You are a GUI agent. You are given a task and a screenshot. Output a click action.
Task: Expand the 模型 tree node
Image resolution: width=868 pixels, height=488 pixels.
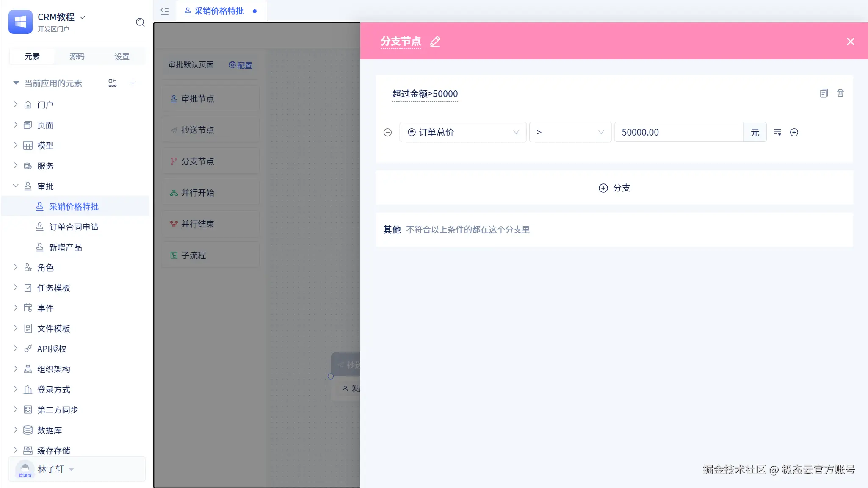[16, 145]
